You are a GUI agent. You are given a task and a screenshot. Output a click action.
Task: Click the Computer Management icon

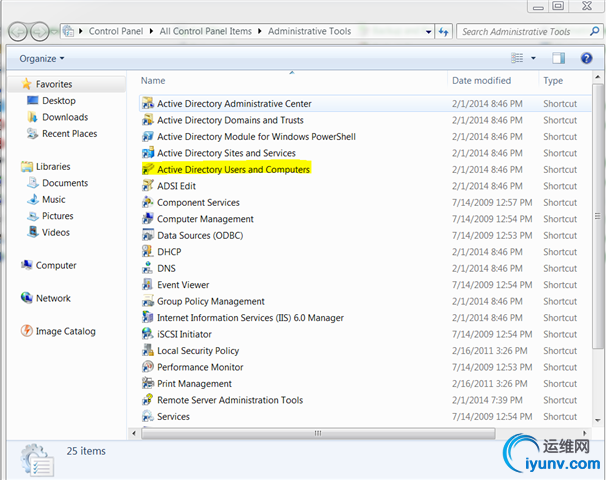(148, 219)
